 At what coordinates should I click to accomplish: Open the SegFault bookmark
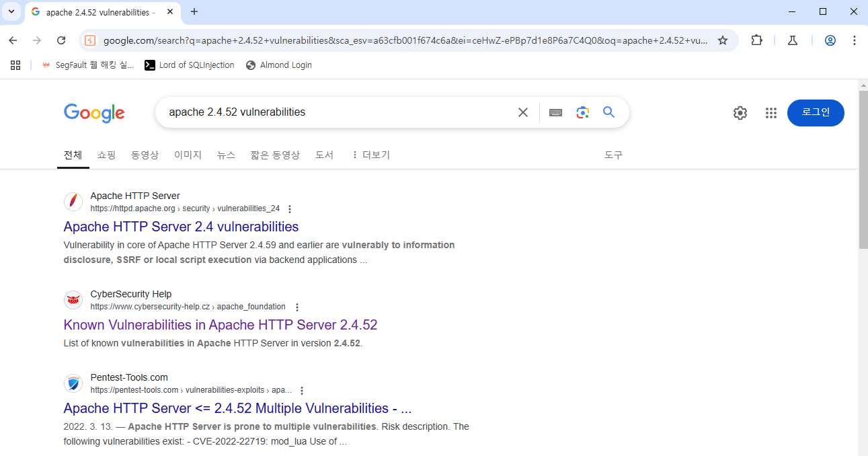pyautogui.click(x=87, y=65)
